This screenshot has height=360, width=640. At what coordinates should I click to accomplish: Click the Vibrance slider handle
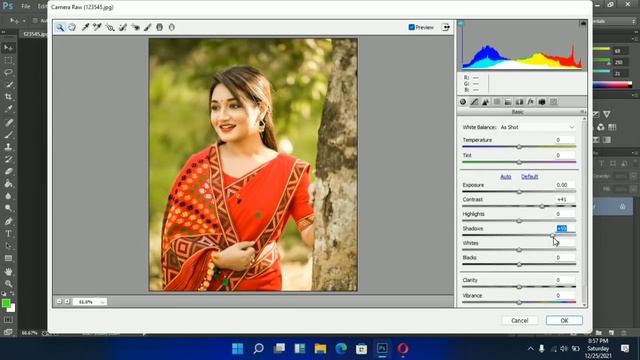pyautogui.click(x=519, y=302)
